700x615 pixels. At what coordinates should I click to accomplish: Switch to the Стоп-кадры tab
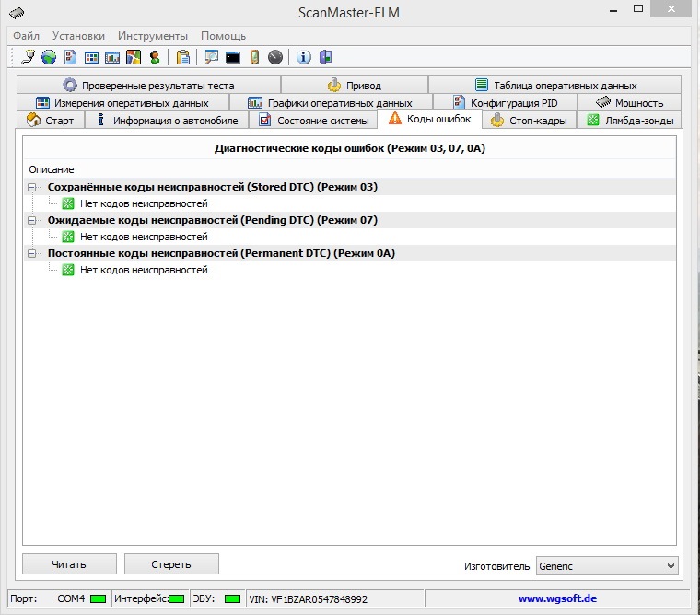click(x=530, y=120)
